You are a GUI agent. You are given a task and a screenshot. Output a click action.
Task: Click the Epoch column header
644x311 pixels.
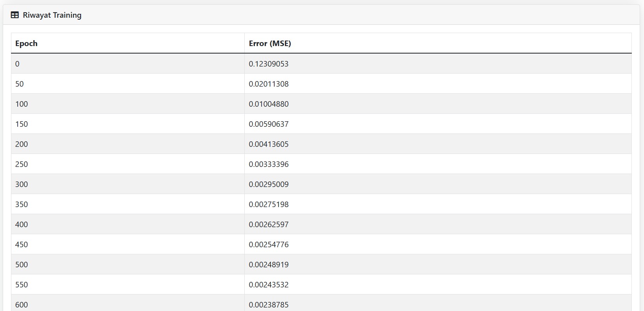pos(128,43)
